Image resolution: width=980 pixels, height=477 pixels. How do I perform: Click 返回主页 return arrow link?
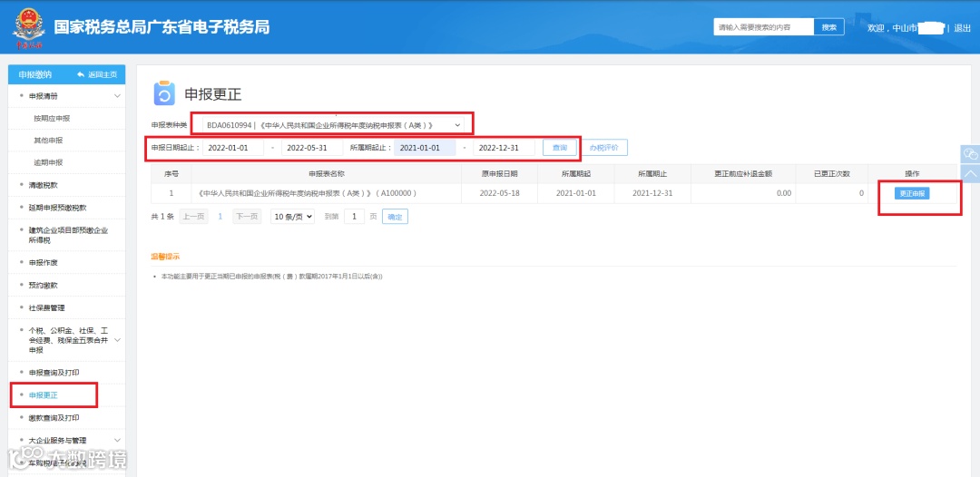click(x=97, y=74)
